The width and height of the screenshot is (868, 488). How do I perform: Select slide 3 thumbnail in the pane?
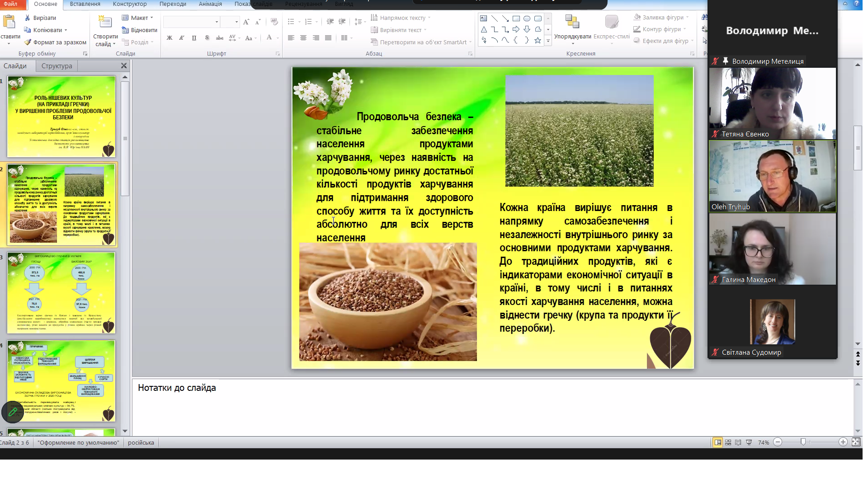point(61,293)
